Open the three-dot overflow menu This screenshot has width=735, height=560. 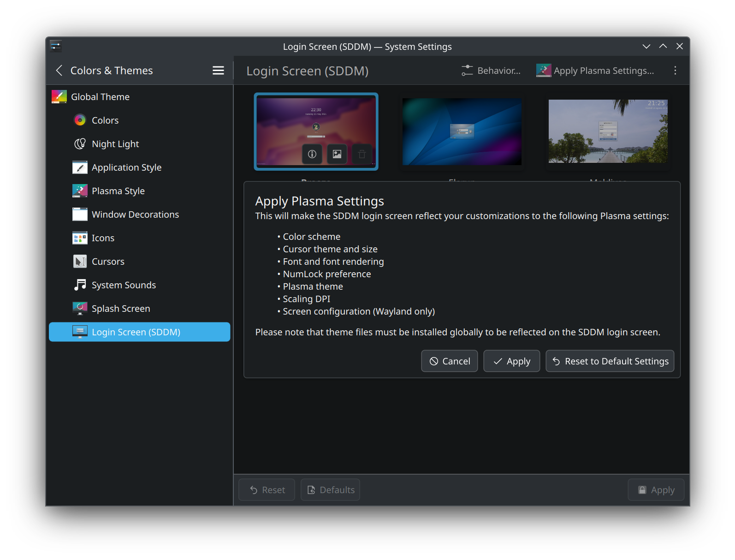pyautogui.click(x=675, y=71)
